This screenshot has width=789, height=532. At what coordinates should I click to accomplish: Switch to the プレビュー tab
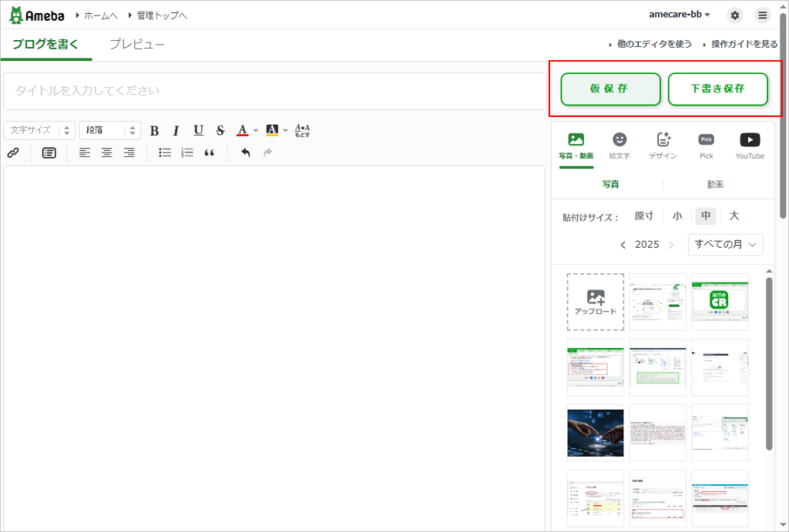pyautogui.click(x=137, y=45)
